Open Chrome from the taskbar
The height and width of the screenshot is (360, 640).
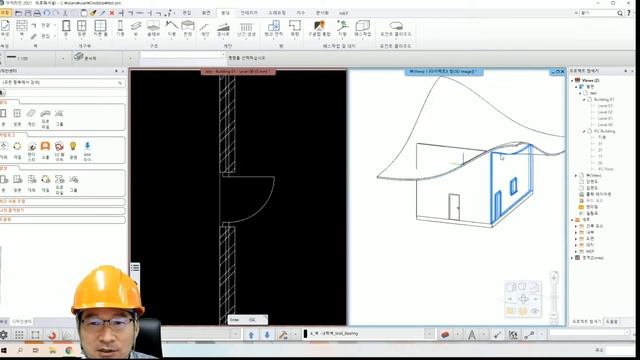(x=68, y=350)
